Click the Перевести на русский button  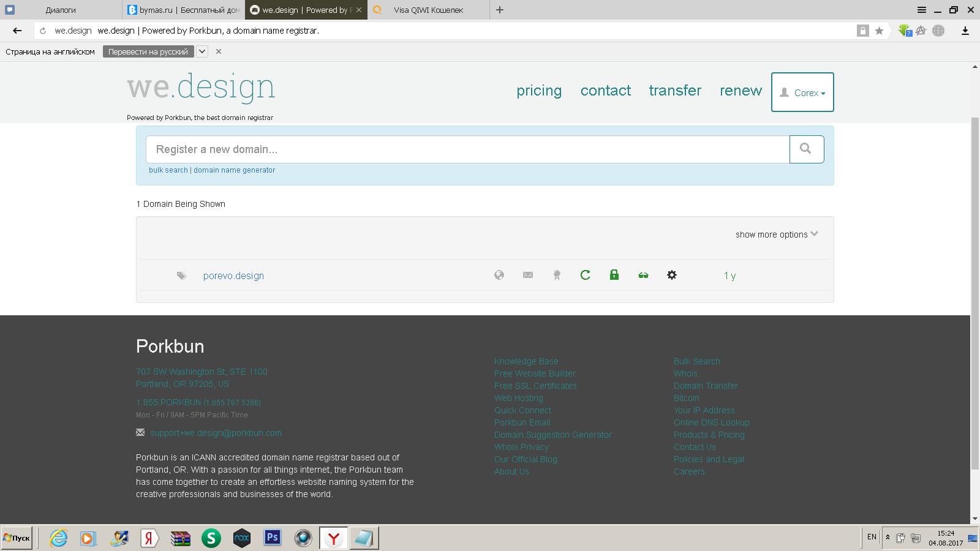coord(148,51)
